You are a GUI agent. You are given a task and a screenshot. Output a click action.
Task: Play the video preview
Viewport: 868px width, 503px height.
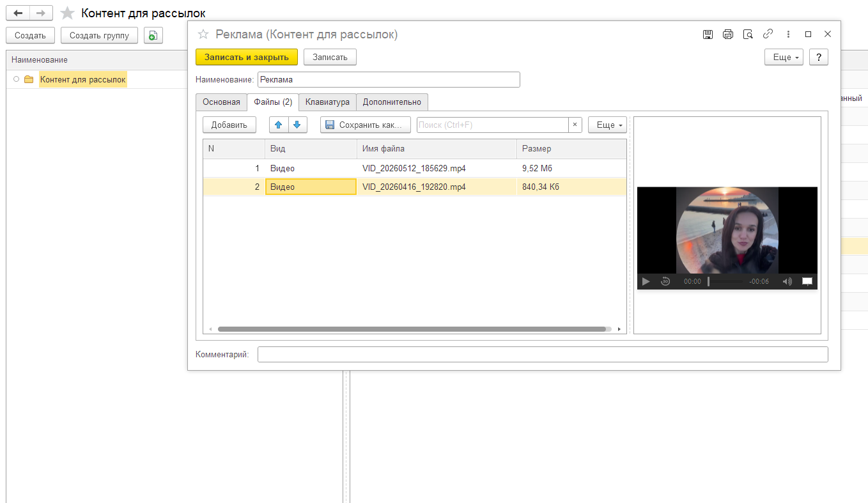646,281
